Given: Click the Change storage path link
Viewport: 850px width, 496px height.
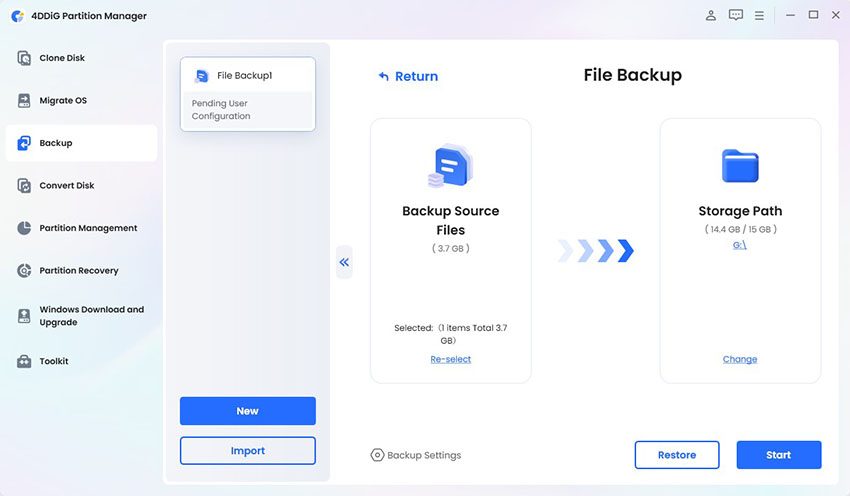Looking at the screenshot, I should click(x=740, y=359).
